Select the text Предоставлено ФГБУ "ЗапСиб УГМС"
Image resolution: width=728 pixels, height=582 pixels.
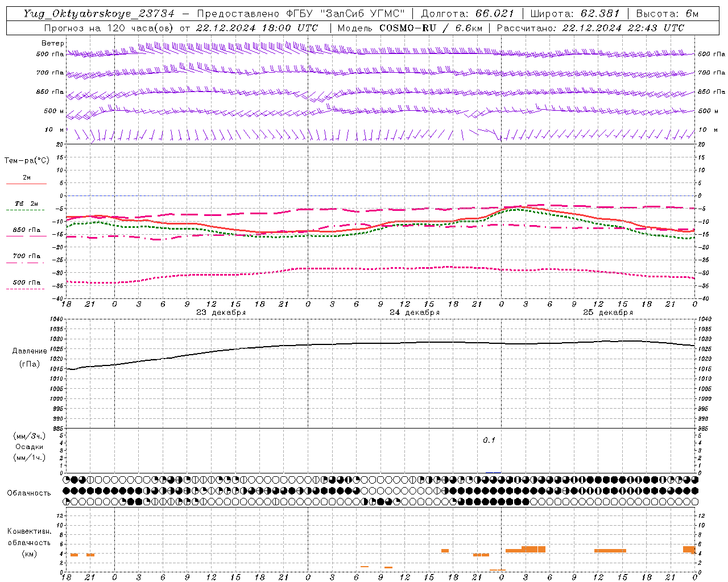click(x=301, y=14)
